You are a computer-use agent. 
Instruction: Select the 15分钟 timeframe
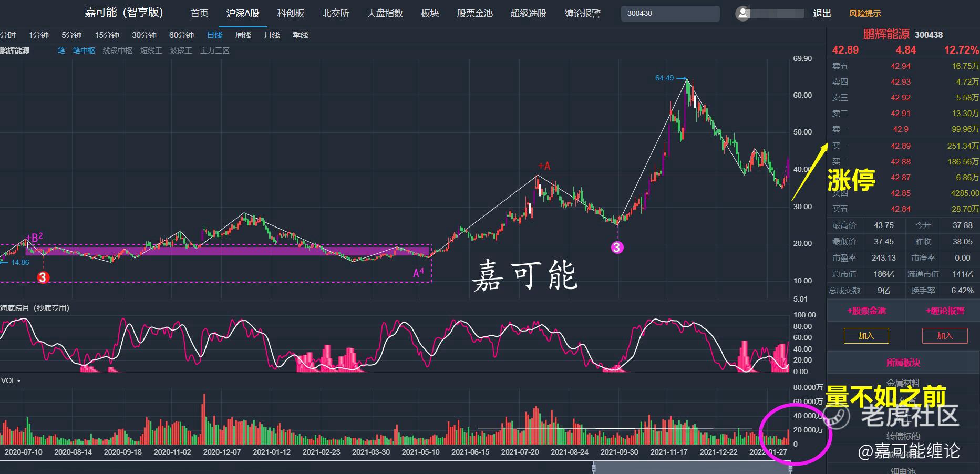pos(107,35)
